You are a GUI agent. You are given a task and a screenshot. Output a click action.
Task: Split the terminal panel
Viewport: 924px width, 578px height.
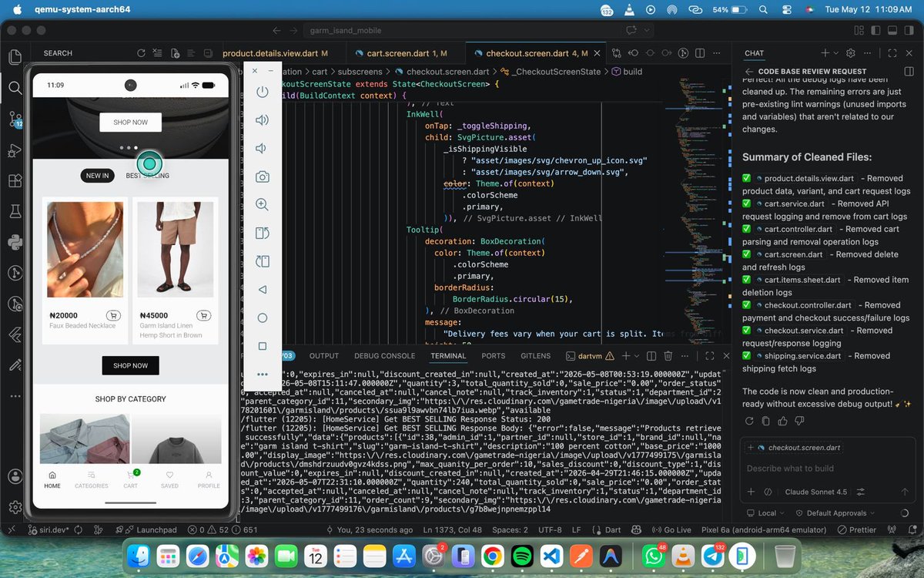(651, 356)
